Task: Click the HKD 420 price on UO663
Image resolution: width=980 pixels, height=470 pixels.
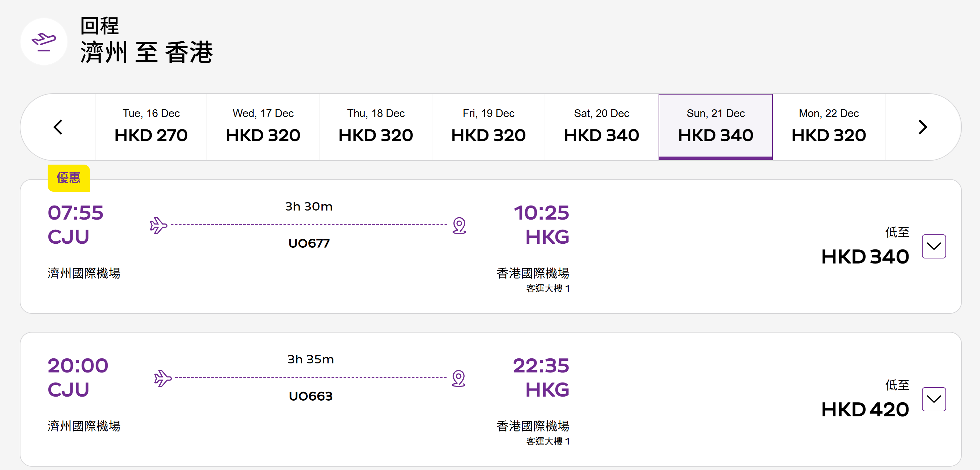Action: click(x=865, y=410)
